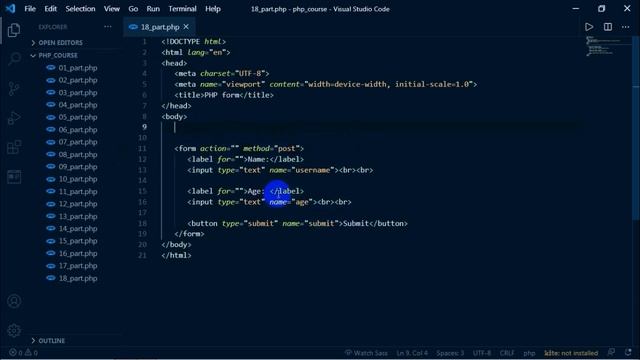Open 02_part.php in the explorer
Viewport: 640px width, 360px height.
78,80
